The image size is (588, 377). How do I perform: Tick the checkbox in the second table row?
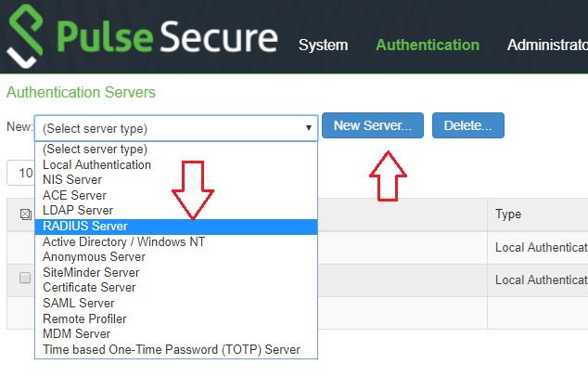pos(25,278)
